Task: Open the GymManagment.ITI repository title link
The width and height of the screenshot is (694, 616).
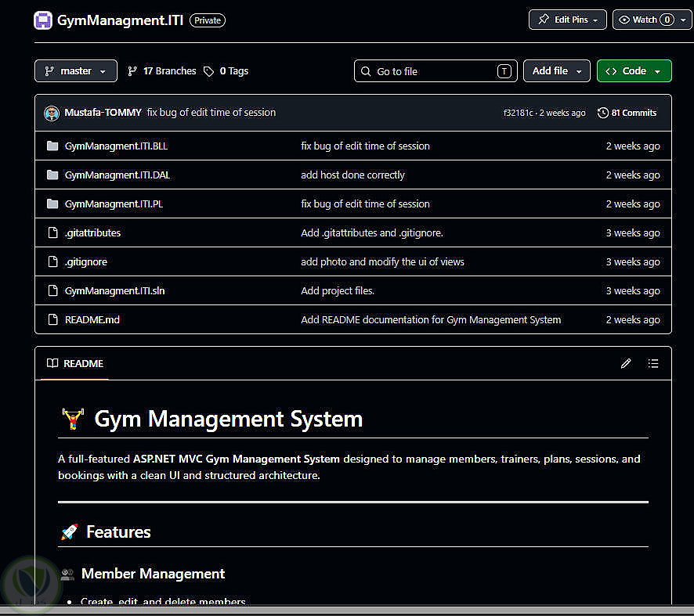Action: pos(120,20)
